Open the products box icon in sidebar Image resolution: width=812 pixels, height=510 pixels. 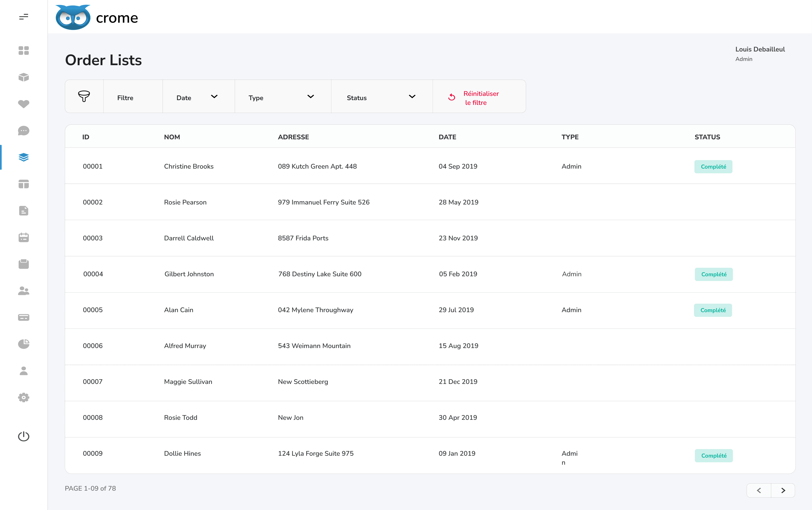tap(23, 77)
